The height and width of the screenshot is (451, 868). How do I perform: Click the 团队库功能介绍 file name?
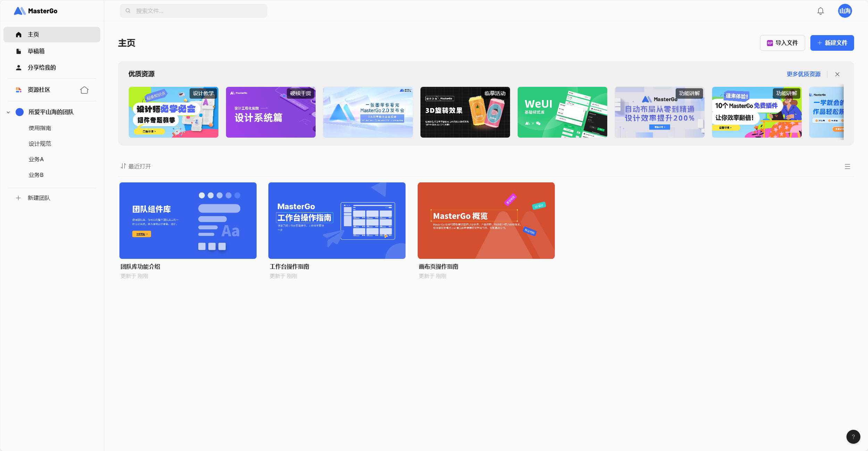pyautogui.click(x=140, y=266)
